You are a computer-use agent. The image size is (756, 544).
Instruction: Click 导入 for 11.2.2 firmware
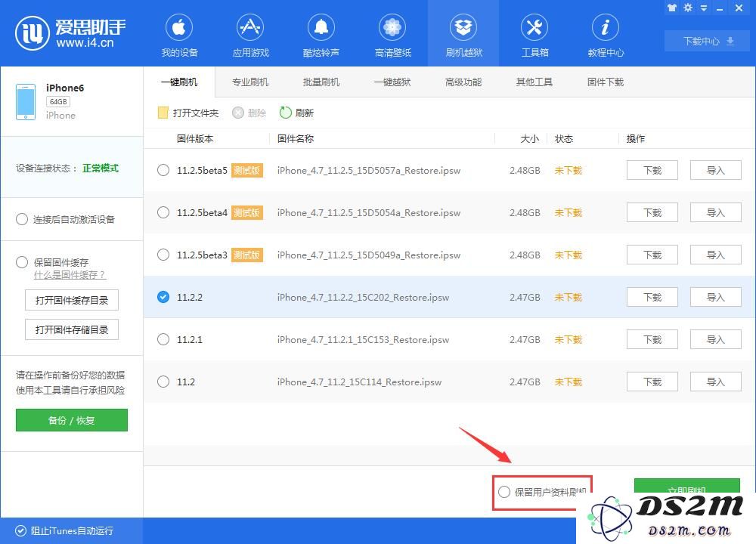pyautogui.click(x=715, y=297)
